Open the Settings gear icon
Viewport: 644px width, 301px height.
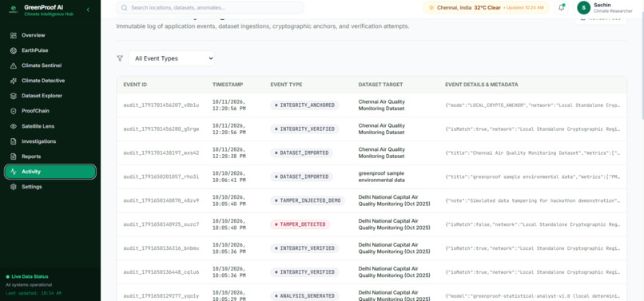13,187
